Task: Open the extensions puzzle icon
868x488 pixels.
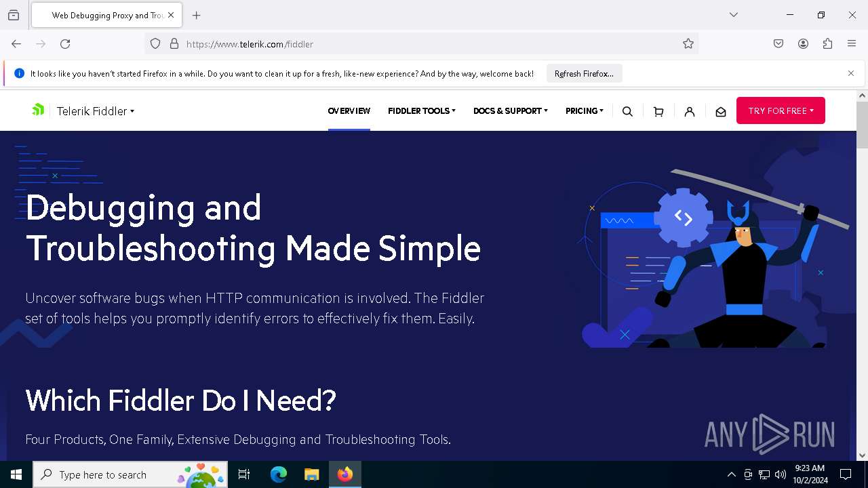Action: [827, 44]
